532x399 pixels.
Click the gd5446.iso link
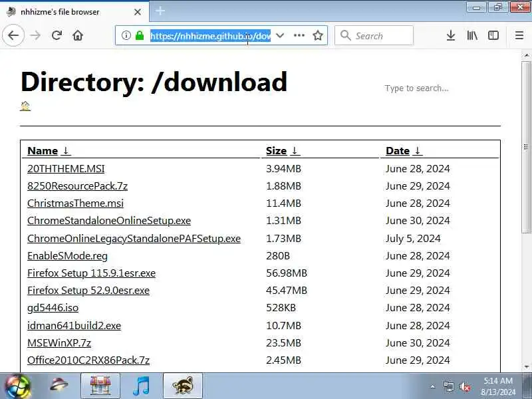[x=53, y=308]
